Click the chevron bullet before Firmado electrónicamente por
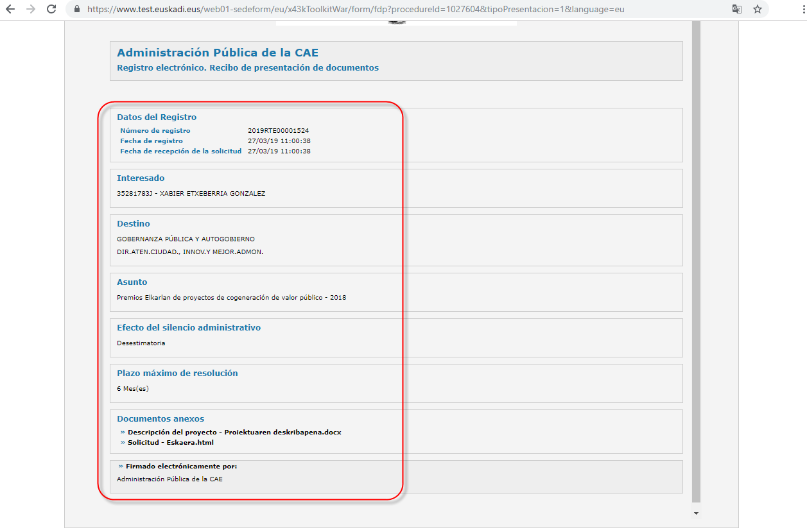The image size is (807, 532). click(121, 467)
